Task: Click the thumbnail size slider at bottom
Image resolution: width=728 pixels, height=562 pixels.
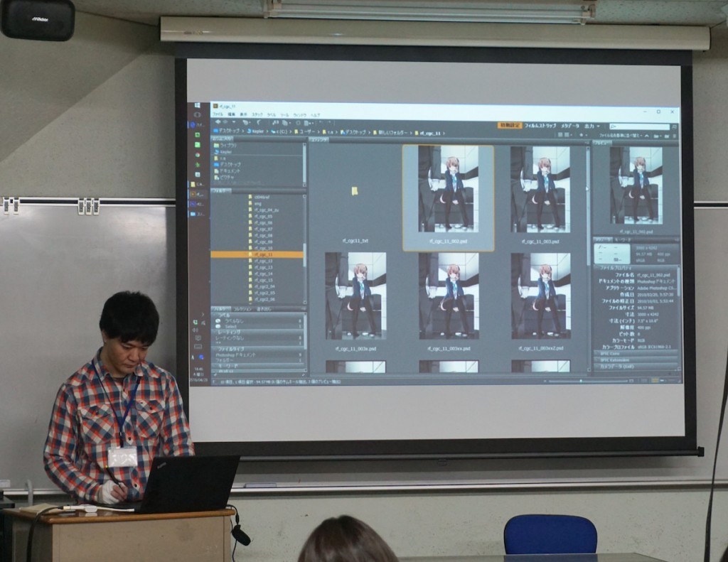Action: click(x=587, y=382)
